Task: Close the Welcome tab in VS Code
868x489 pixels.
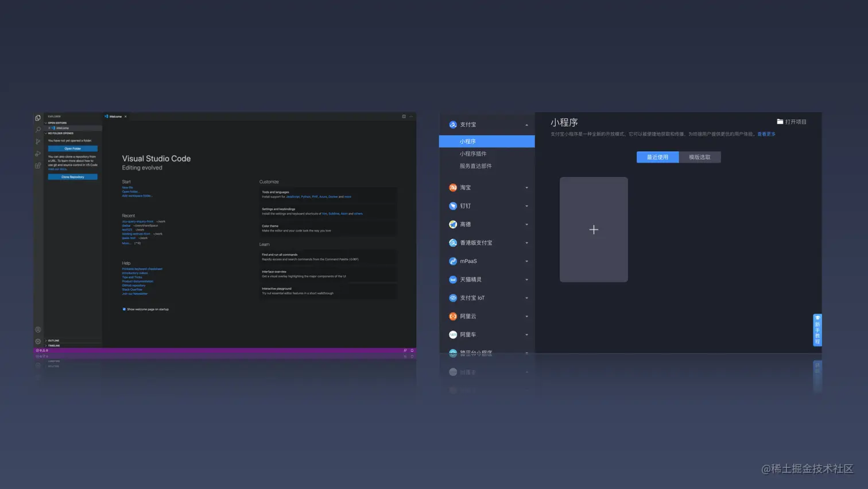Action: [x=126, y=117]
